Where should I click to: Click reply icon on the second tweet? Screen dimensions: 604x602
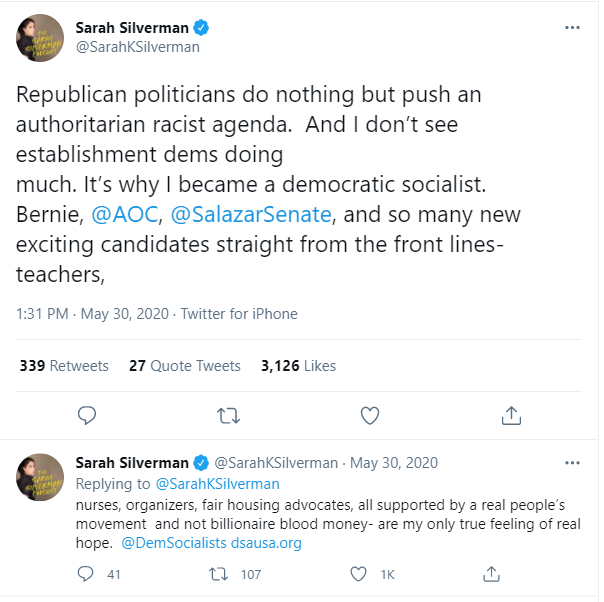click(87, 574)
